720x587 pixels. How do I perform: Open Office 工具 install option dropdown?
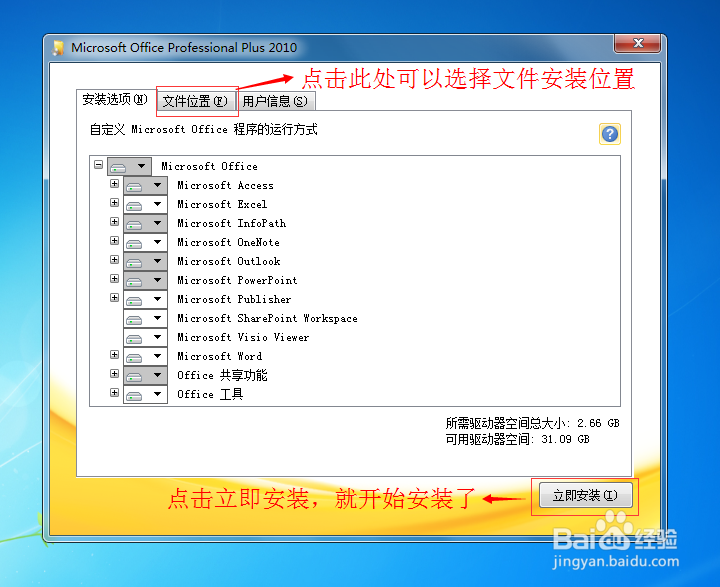[145, 395]
